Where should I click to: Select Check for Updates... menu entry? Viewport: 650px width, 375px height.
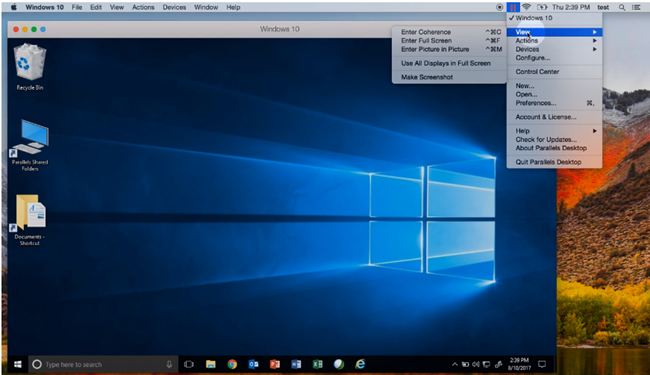pos(554,139)
